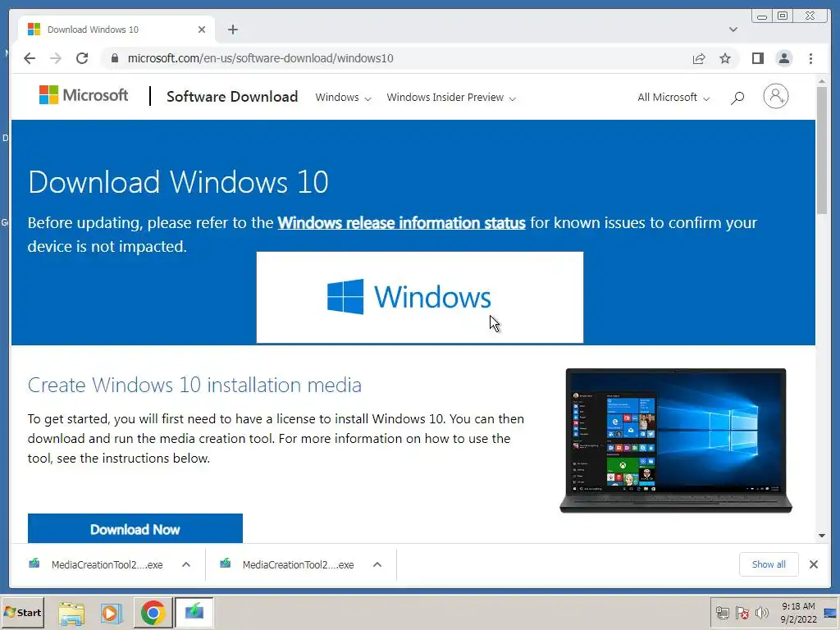The width and height of the screenshot is (840, 630).
Task: Open the Chrome profile avatar
Action: click(x=784, y=58)
